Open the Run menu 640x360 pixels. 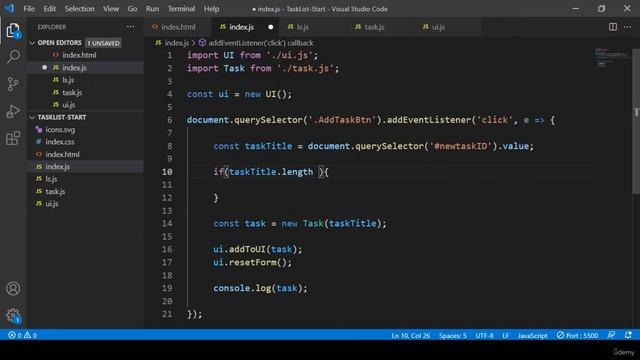(x=152, y=9)
